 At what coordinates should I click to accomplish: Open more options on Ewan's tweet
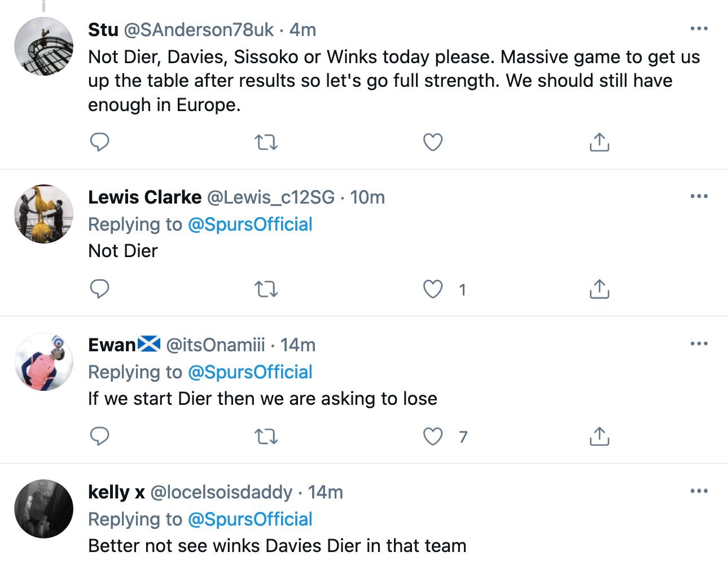coord(699,343)
